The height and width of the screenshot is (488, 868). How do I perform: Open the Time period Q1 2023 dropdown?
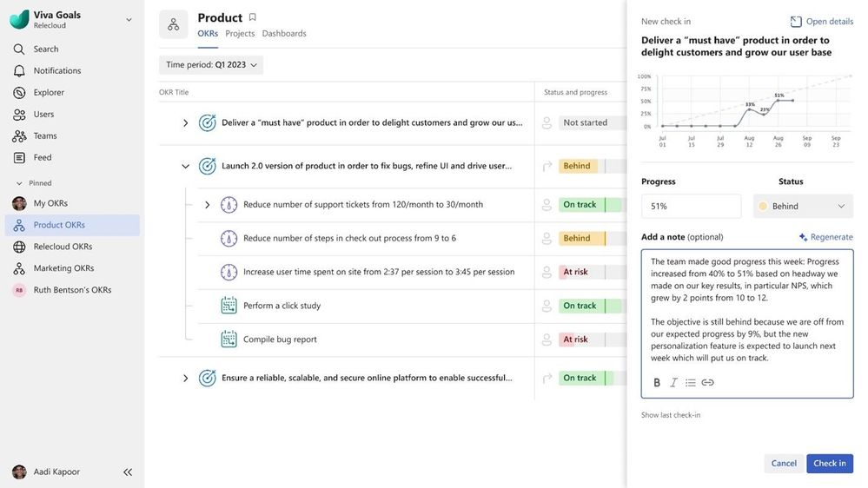coord(211,65)
